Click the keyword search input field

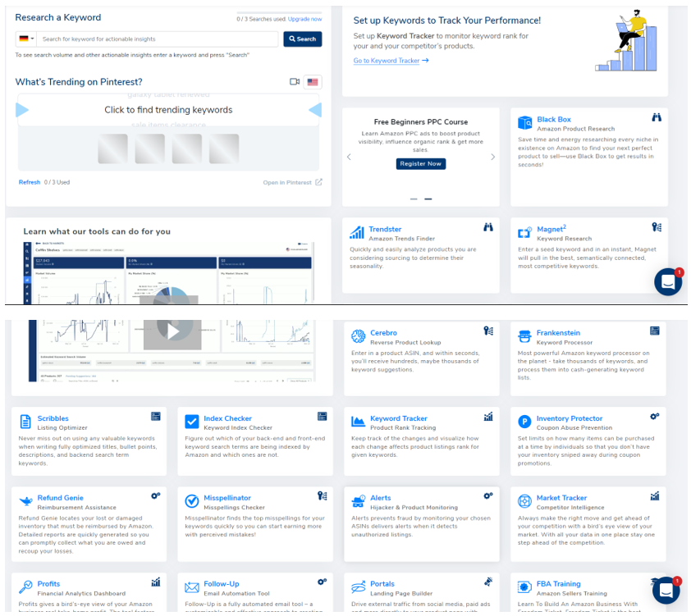(158, 39)
